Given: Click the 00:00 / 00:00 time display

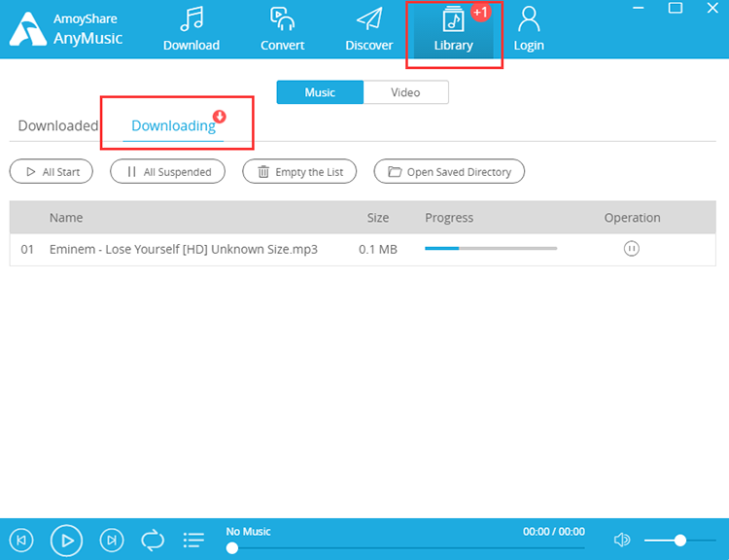Looking at the screenshot, I should pos(554,532).
